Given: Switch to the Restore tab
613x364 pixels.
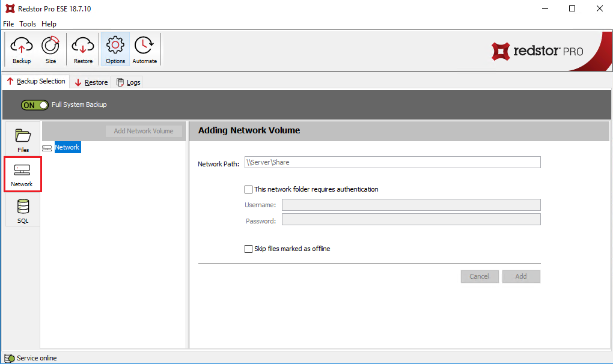Looking at the screenshot, I should tap(91, 82).
